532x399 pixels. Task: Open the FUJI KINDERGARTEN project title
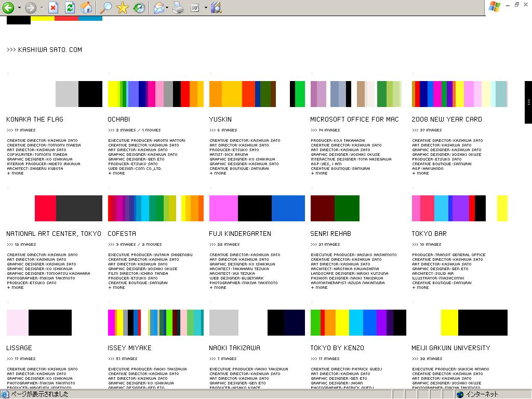point(240,234)
